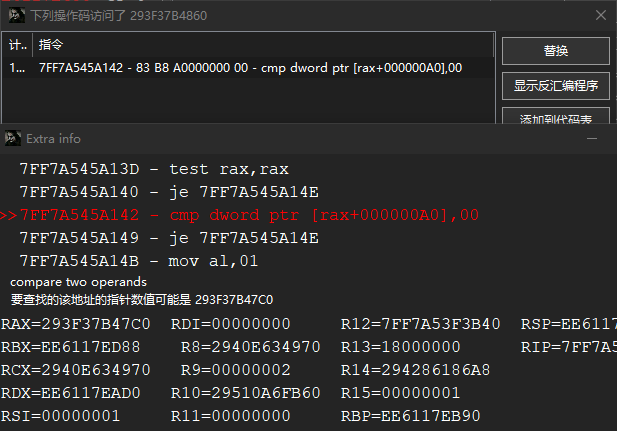Click the R12=7FF7A53F3B40 register value
Viewport: 617px width, 431px height.
pyautogui.click(x=420, y=324)
